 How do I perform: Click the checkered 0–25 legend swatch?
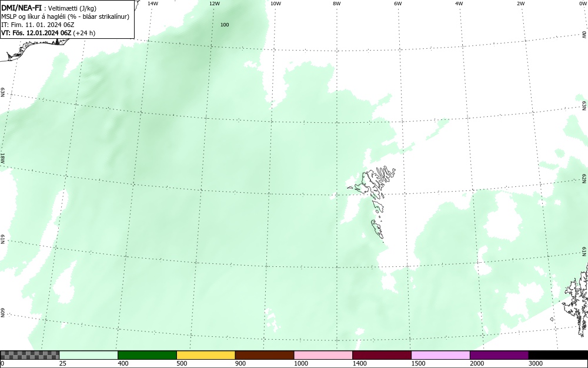point(29,355)
